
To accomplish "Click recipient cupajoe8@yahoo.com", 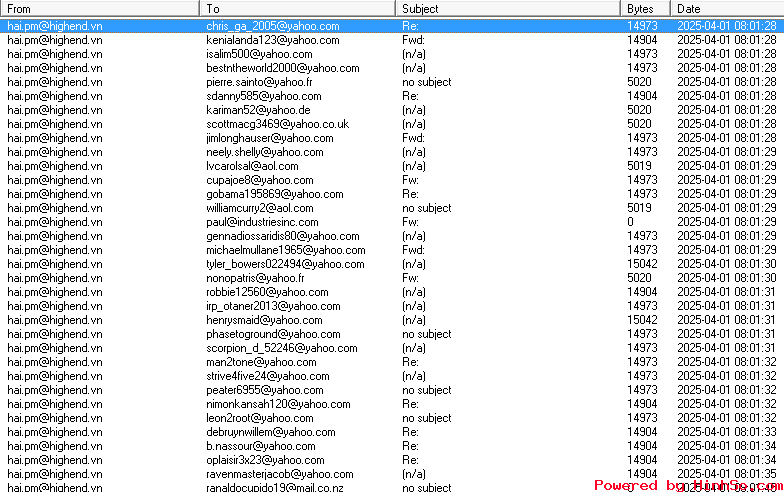I will (260, 180).
